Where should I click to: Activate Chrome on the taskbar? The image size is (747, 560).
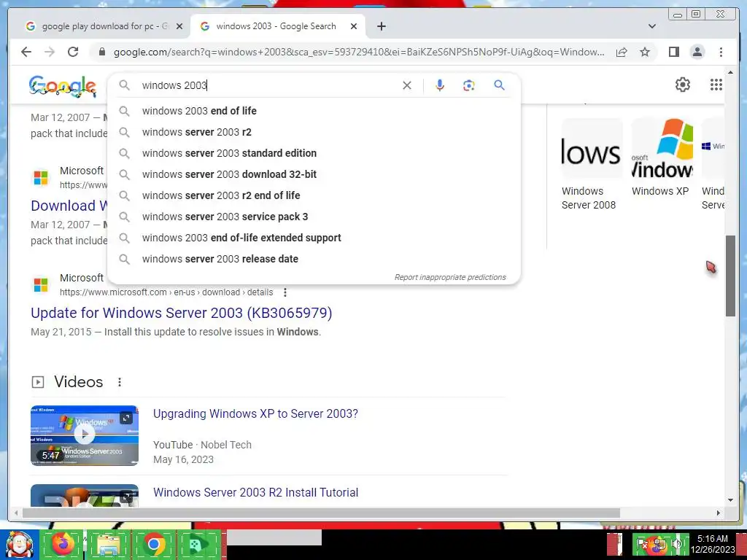153,544
